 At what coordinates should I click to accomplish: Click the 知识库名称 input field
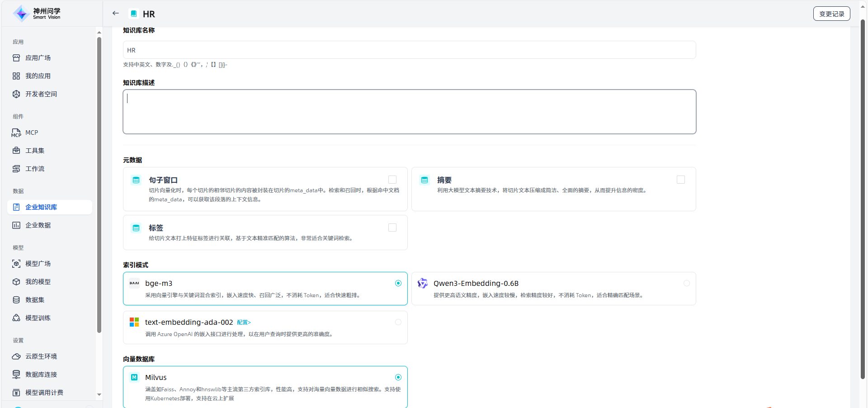tap(409, 50)
